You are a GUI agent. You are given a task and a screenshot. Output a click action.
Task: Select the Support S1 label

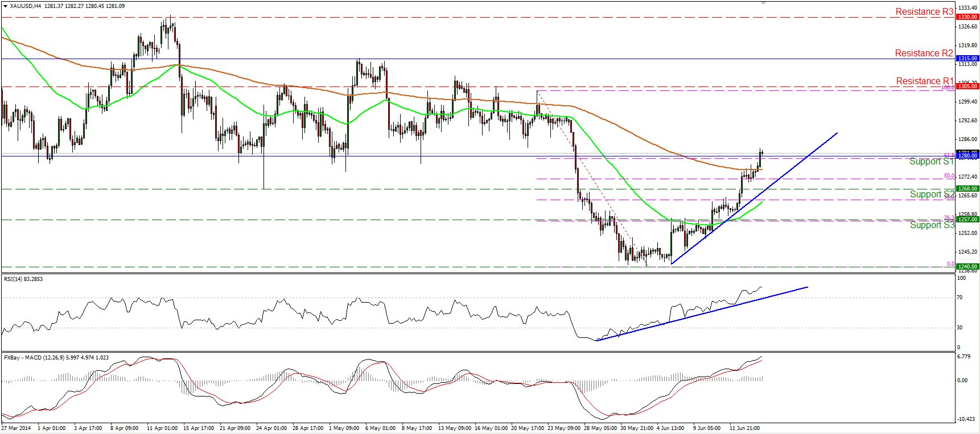(x=931, y=162)
